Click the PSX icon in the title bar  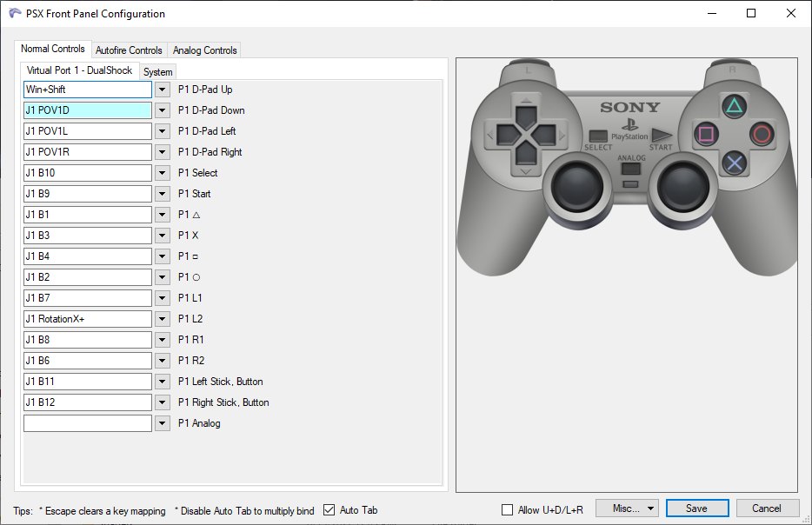(x=15, y=13)
